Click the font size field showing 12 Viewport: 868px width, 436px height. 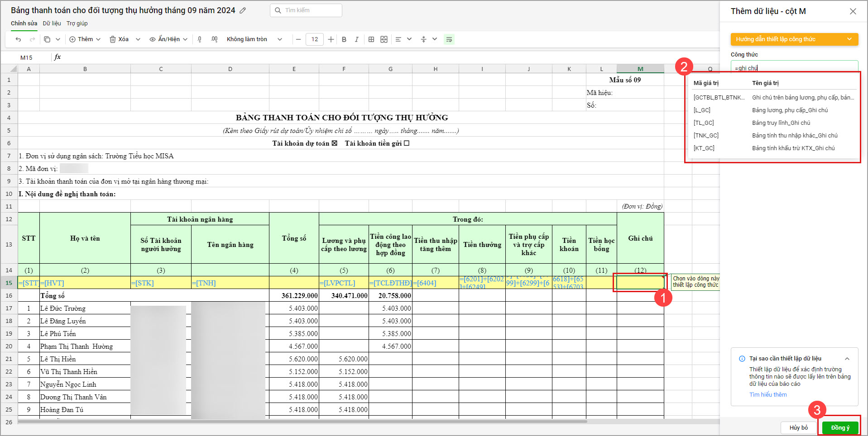315,39
